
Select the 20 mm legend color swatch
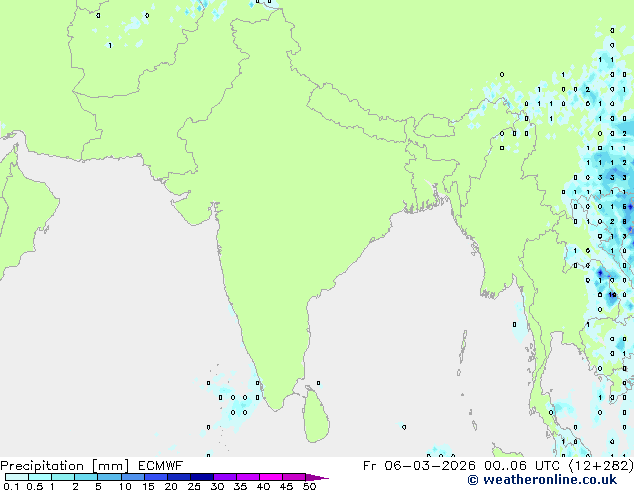point(179,477)
